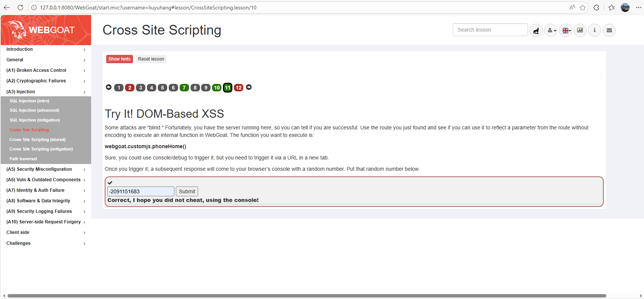Image resolution: width=644 pixels, height=299 pixels.
Task: Open lesson page 4
Action: [152, 88]
